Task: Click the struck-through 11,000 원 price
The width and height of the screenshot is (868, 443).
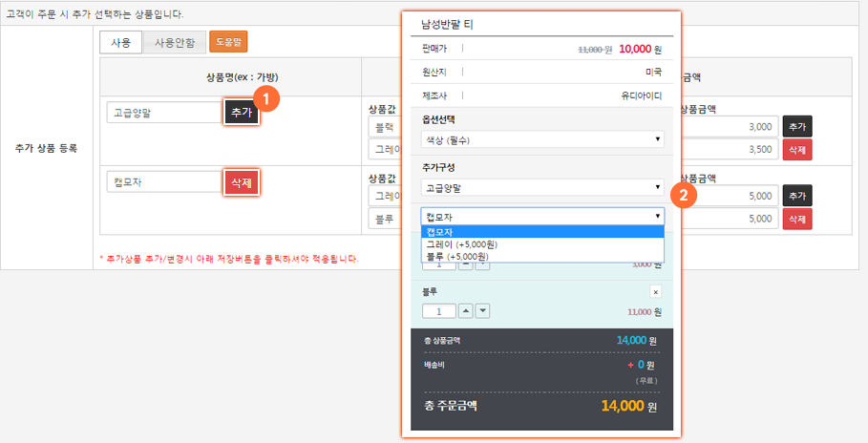Action: [x=595, y=50]
